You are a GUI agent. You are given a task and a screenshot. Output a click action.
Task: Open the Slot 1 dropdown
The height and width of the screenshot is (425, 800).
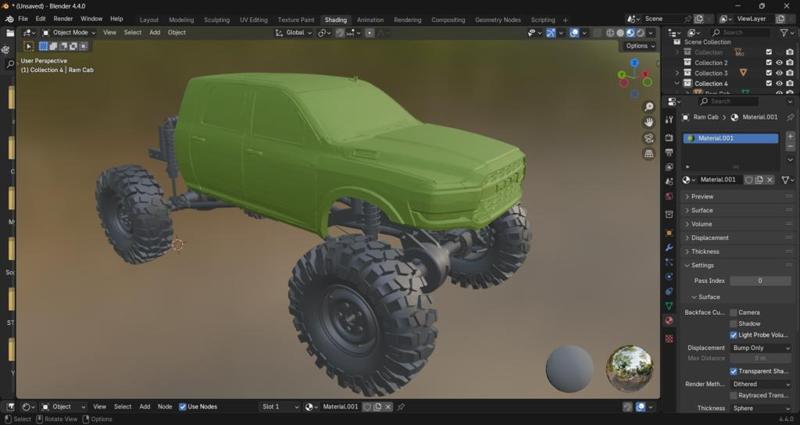(x=279, y=407)
